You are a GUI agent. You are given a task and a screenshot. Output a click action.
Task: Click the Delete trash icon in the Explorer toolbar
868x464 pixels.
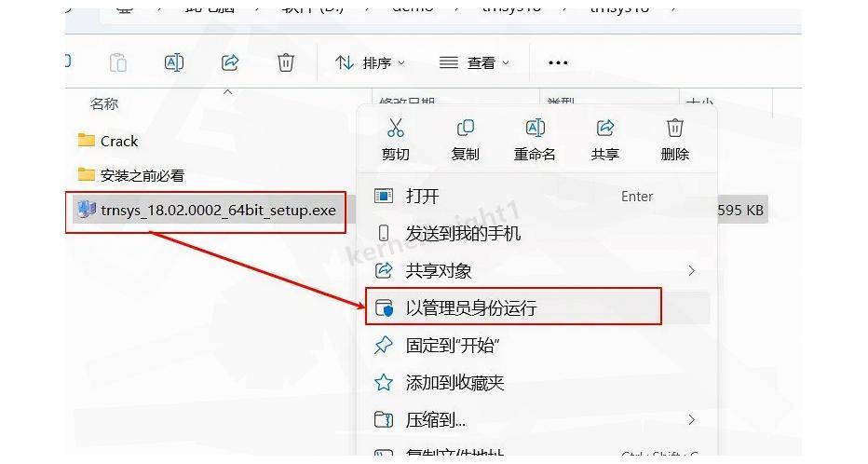coord(286,62)
